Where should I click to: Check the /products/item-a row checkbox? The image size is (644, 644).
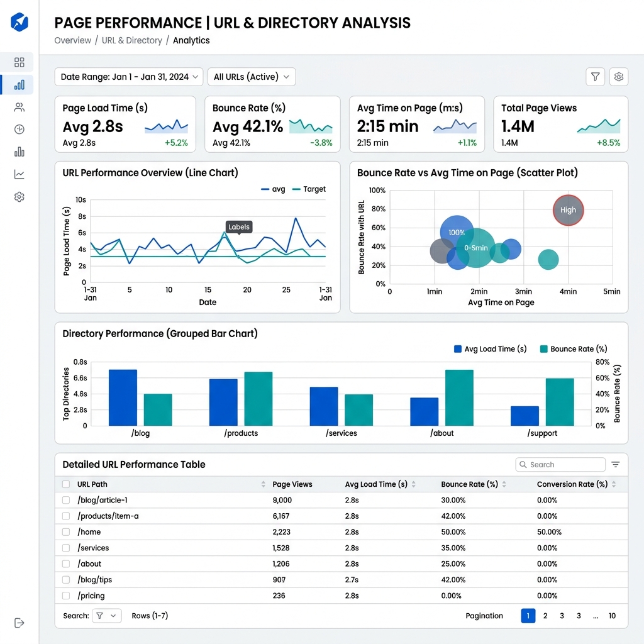point(65,516)
